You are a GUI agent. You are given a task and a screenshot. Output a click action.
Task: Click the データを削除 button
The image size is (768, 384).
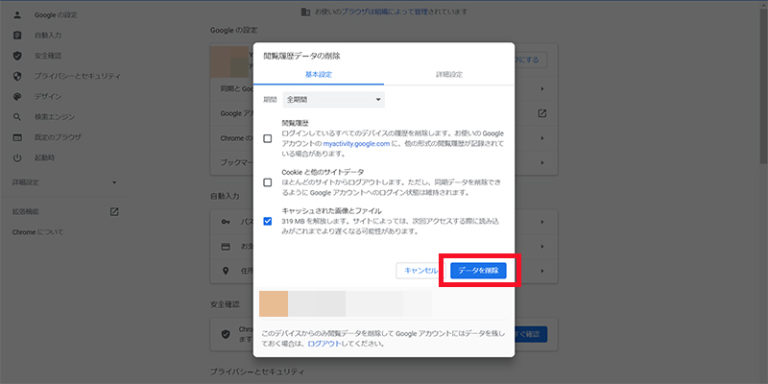coord(478,270)
